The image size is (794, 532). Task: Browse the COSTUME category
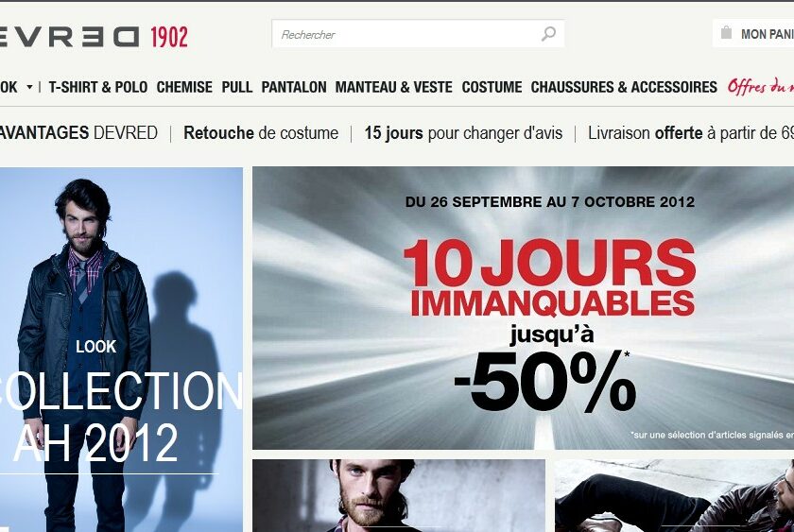point(492,87)
